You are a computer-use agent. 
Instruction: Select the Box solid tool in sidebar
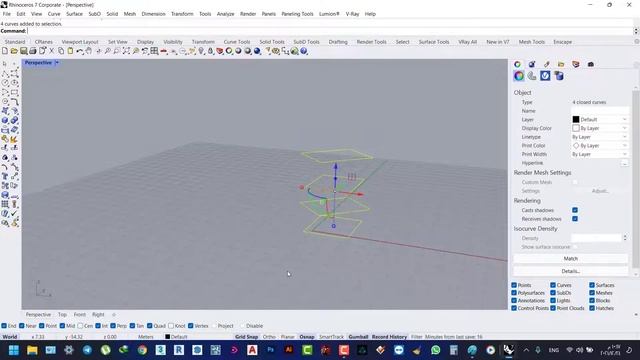(5, 120)
